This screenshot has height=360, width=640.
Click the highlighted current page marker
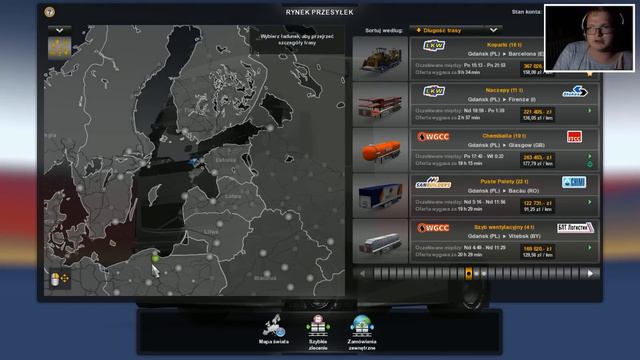469,273
